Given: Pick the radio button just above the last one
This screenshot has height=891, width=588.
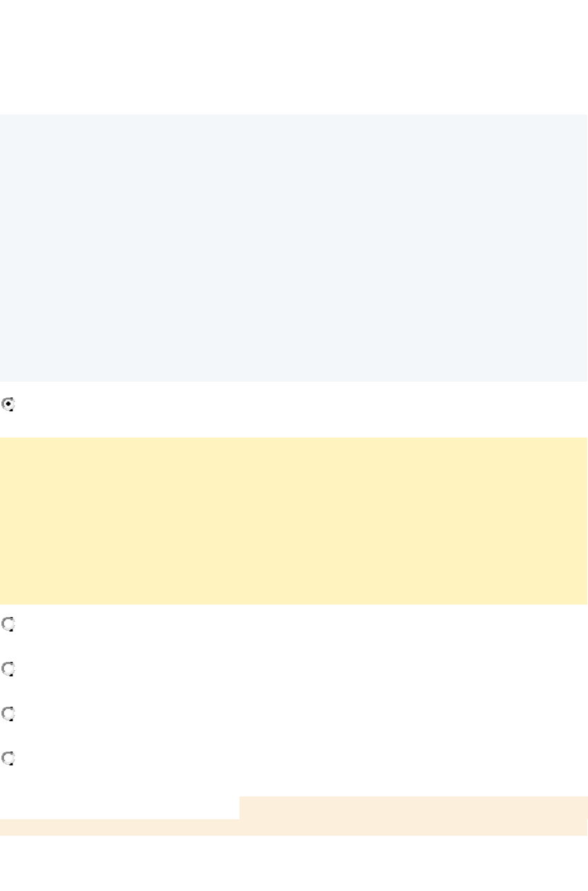Looking at the screenshot, I should pos(9,714).
